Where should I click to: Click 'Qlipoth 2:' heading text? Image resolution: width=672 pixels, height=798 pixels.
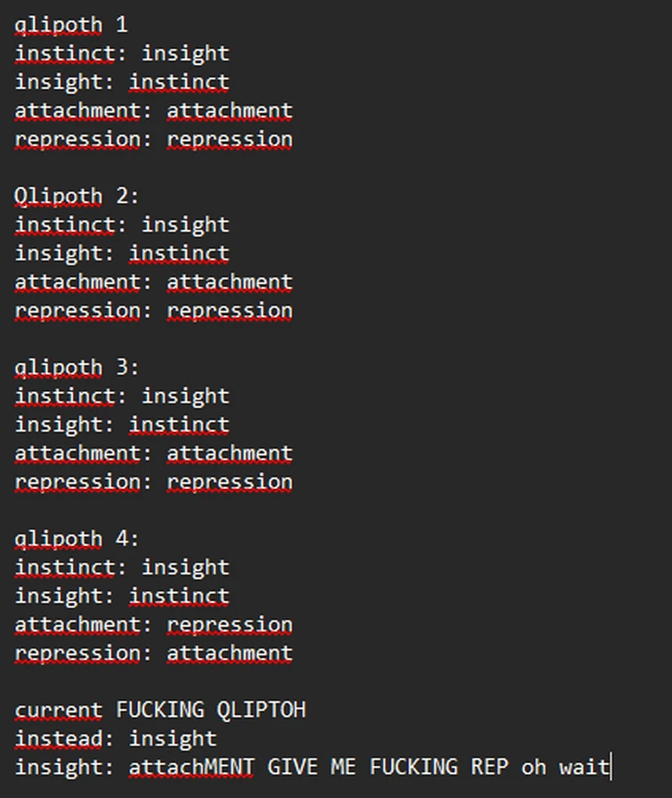[x=77, y=197]
